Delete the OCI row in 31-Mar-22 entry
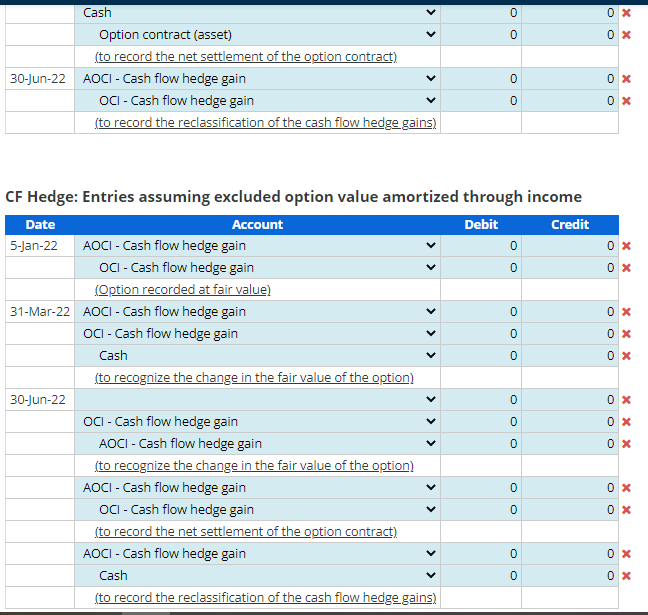This screenshot has height=615, width=648. tap(626, 334)
